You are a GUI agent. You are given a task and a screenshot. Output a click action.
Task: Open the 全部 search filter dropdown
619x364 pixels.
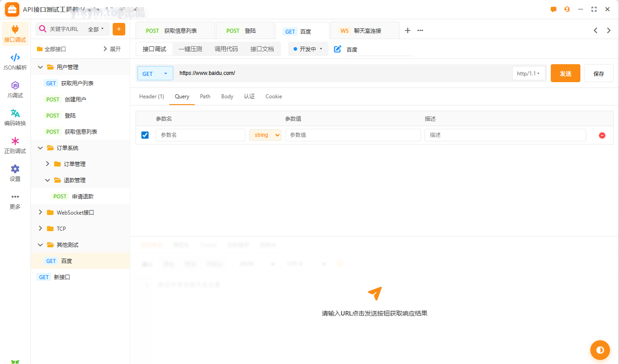click(x=96, y=29)
